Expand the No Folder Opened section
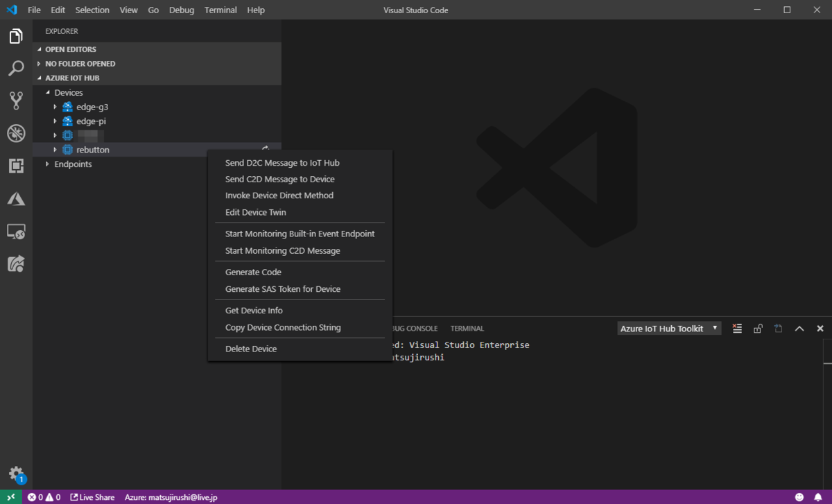Viewport: 832px width, 504px height. [39, 64]
